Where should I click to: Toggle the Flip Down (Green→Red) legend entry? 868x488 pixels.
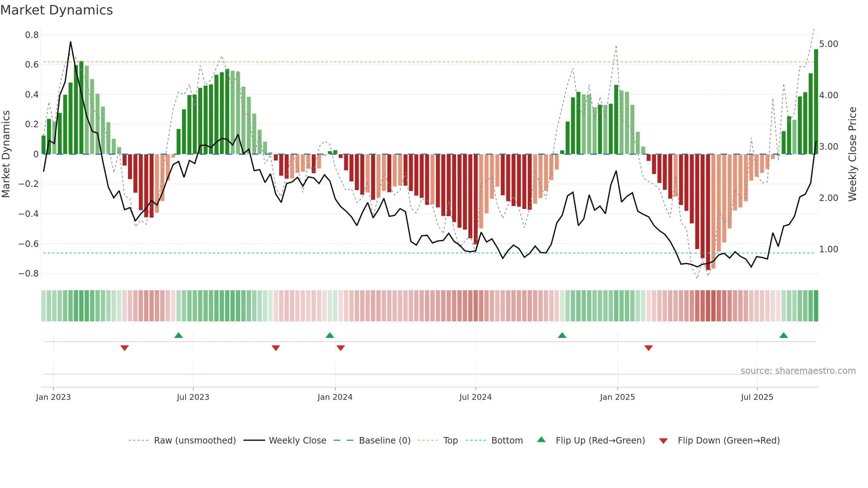[719, 440]
